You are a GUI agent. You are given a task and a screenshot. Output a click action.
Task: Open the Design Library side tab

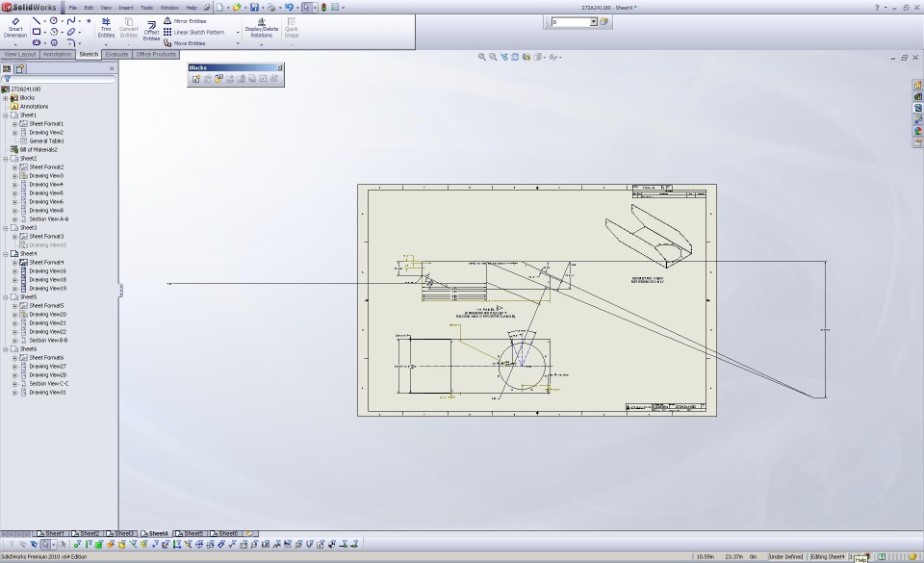click(x=917, y=96)
